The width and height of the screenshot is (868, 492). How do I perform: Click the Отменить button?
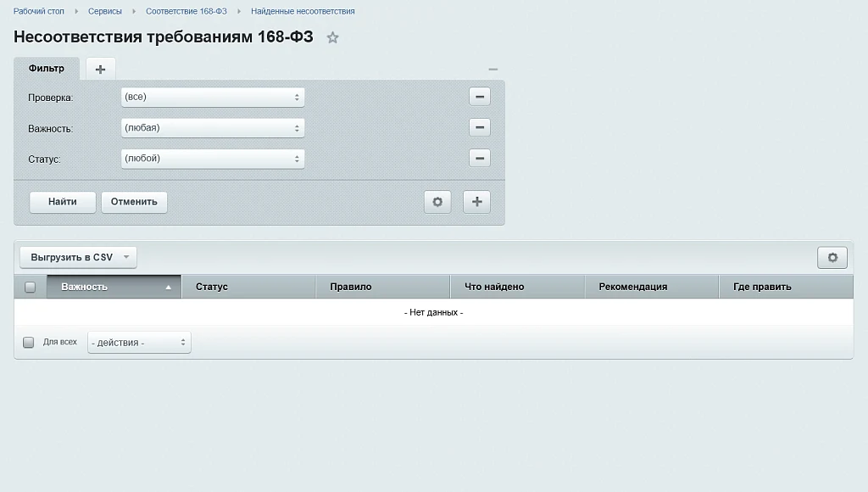click(134, 202)
